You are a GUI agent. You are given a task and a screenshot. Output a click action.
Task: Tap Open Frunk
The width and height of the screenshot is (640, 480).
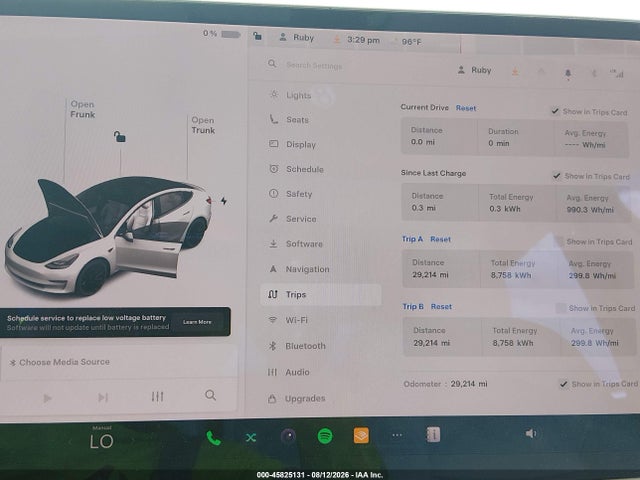[x=82, y=109]
